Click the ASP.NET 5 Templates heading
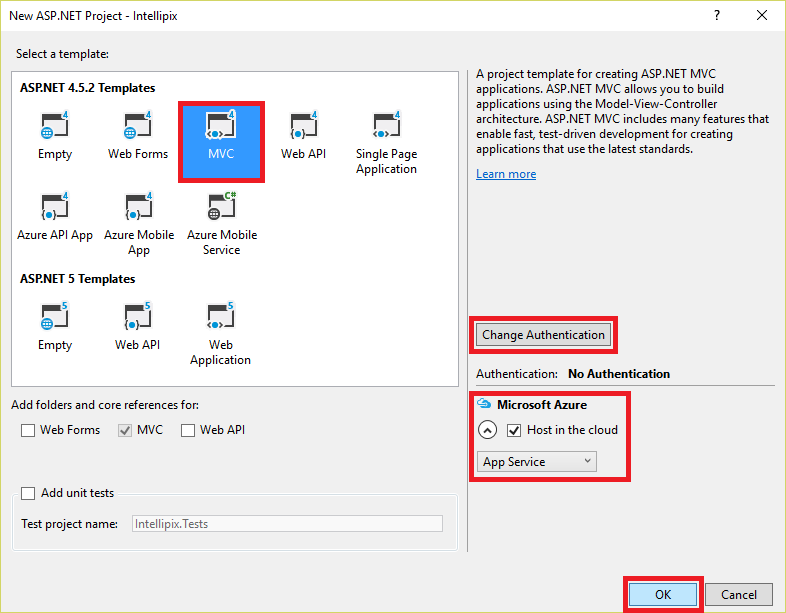The image size is (786, 613). pos(78,279)
